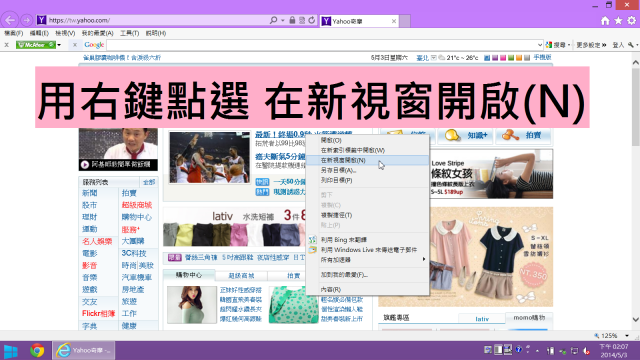
Task: Click the 知識+ button
Action: [466, 135]
